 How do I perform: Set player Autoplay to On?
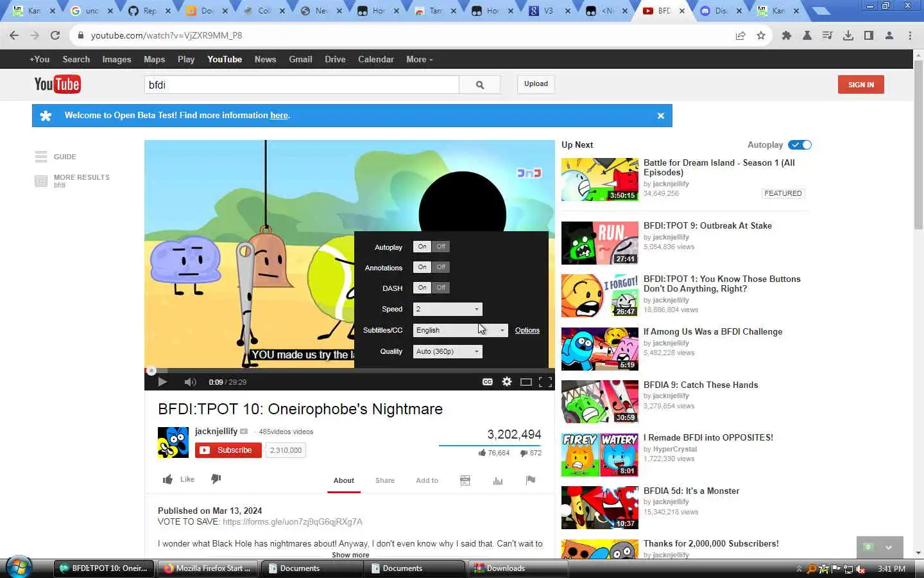(422, 247)
